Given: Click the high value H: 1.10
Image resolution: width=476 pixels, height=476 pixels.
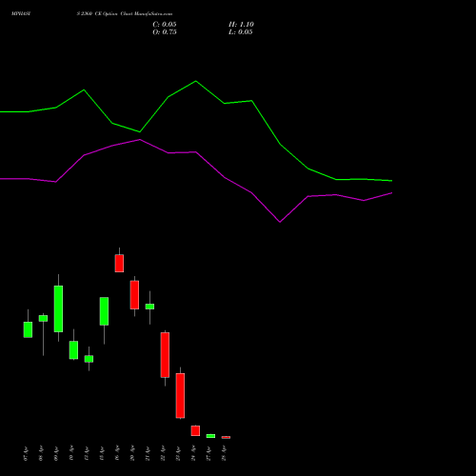Looking at the screenshot, I should (241, 25).
